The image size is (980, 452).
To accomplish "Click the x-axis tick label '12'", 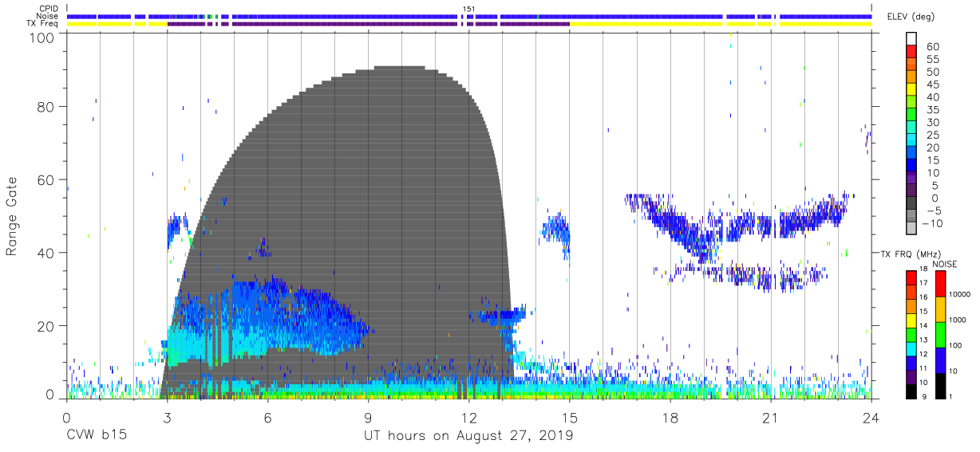I will 468,418.
